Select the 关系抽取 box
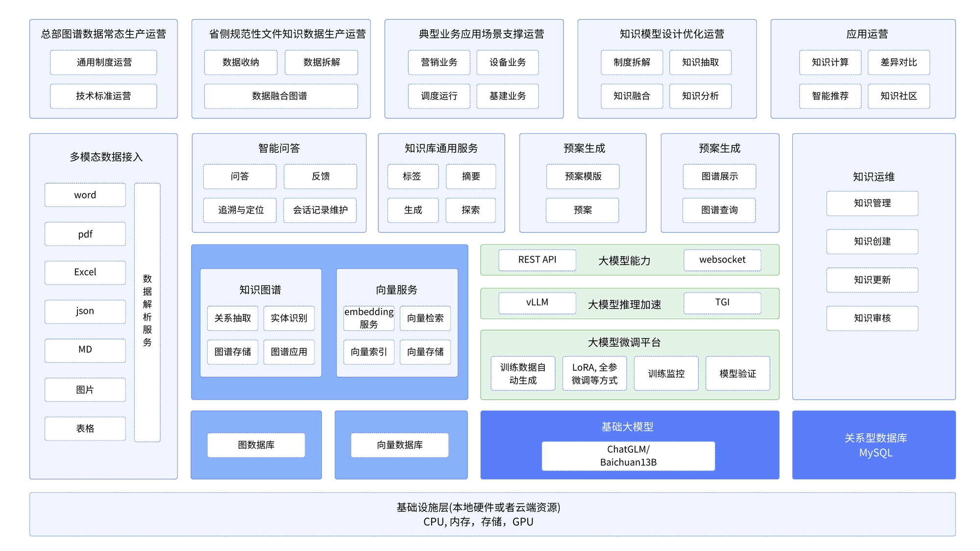Viewport: 980px width, 551px height. click(x=232, y=318)
